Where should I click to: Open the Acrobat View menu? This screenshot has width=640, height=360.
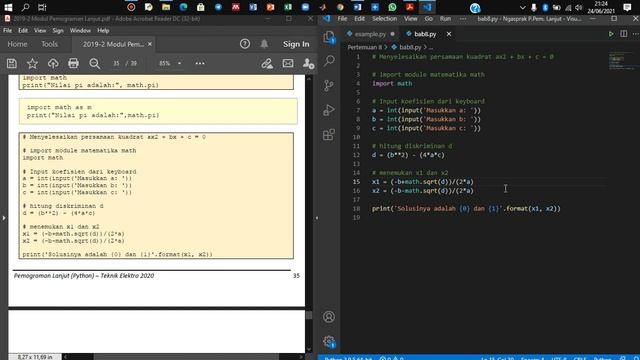40,31
